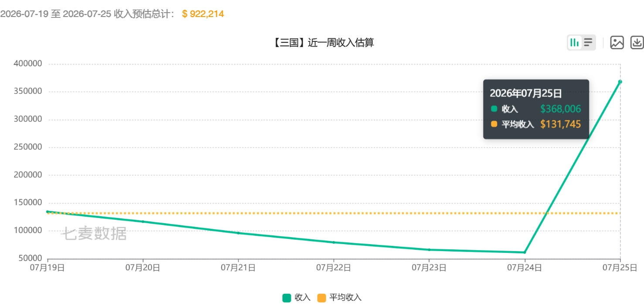Switch to horizontal list chart view
The height and width of the screenshot is (306, 644).
(x=588, y=42)
